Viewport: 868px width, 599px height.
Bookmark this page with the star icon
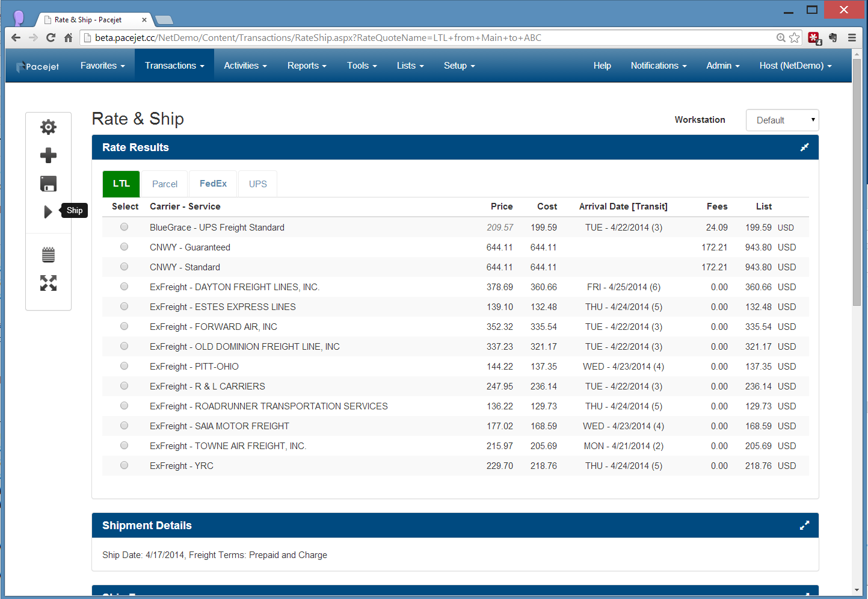point(795,38)
